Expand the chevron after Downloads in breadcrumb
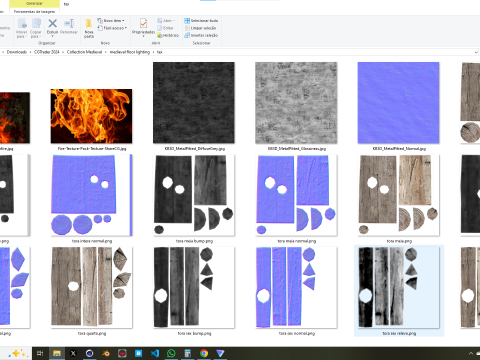This screenshot has width=480, height=360. (30, 52)
